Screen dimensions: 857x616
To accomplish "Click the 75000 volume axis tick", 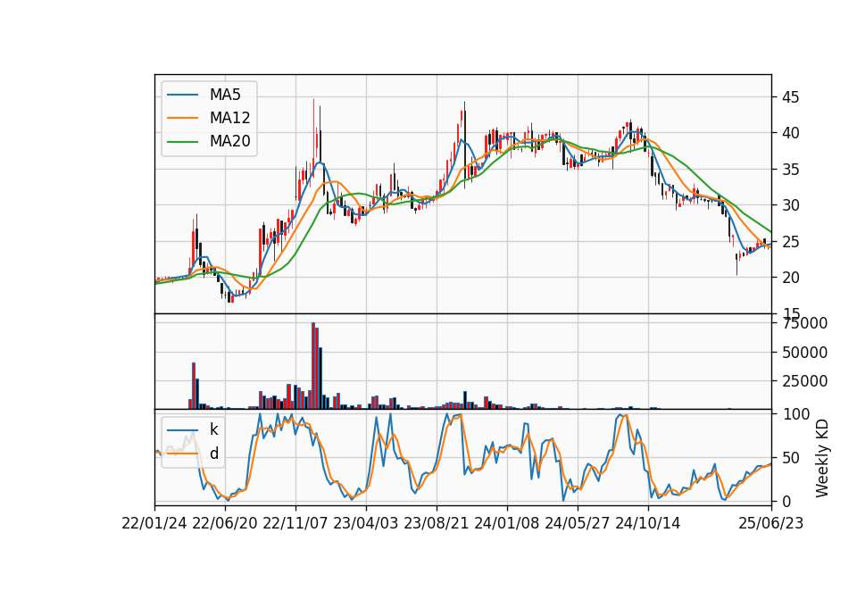I will [804, 323].
